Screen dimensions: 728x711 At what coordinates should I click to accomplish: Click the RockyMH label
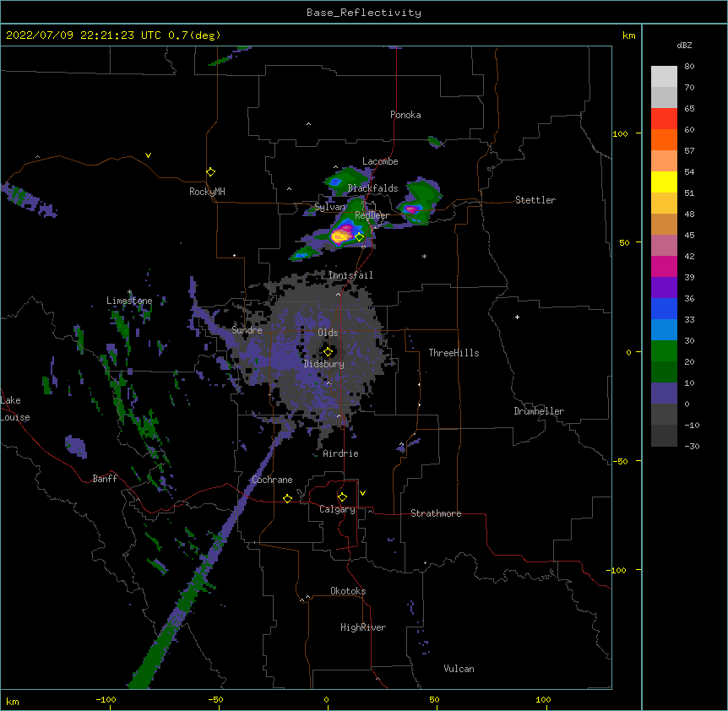[207, 192]
